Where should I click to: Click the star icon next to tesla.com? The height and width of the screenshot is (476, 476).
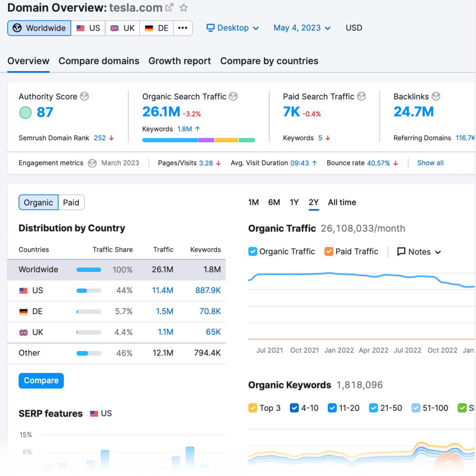tap(183, 7)
